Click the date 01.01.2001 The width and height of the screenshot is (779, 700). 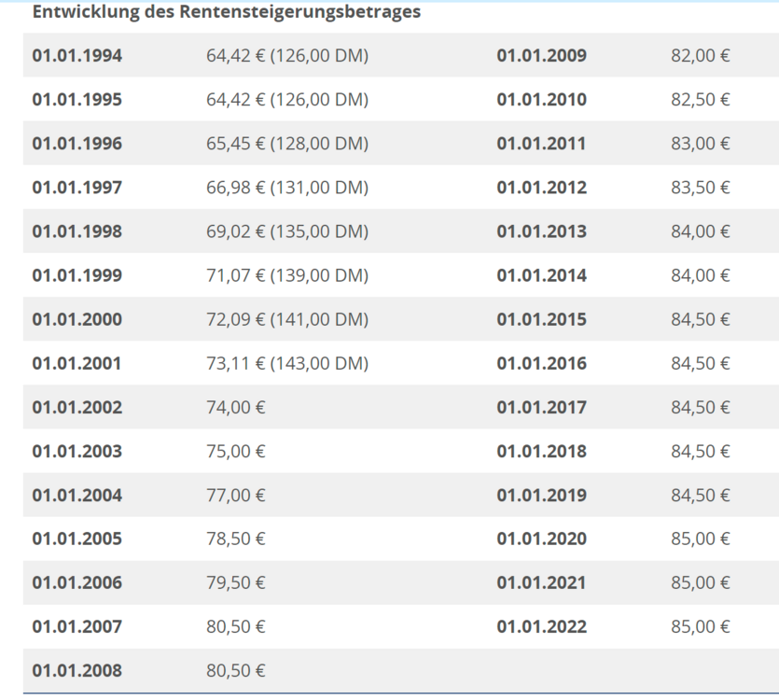[77, 363]
